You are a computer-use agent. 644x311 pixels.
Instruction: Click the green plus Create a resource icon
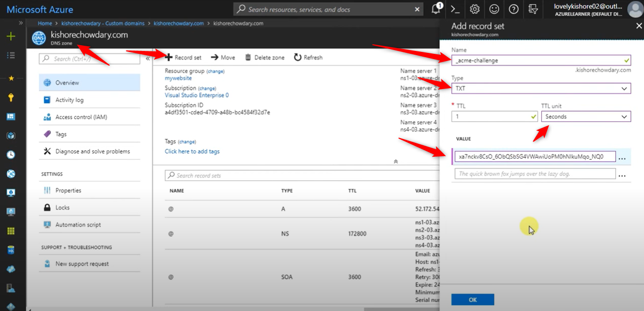click(11, 36)
